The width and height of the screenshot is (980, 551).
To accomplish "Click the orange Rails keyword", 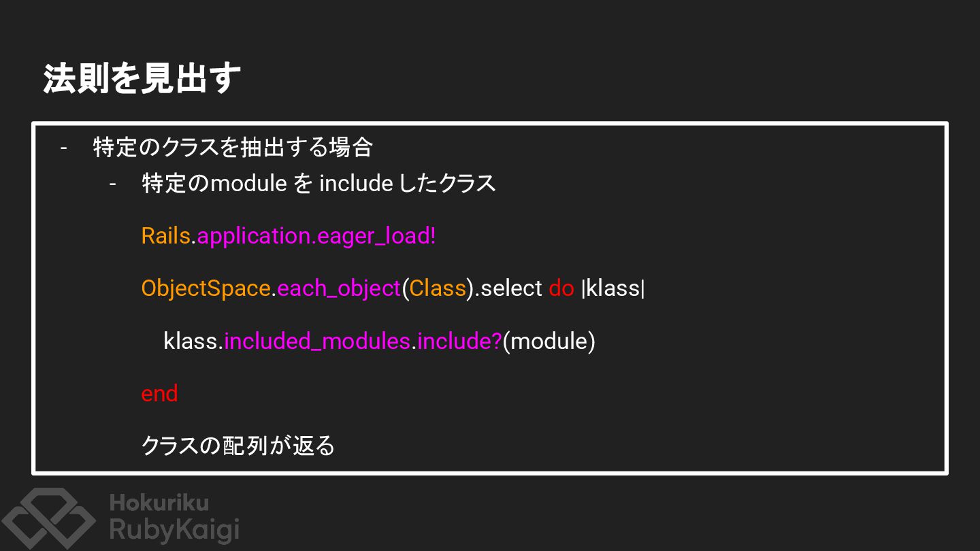I will [x=165, y=236].
